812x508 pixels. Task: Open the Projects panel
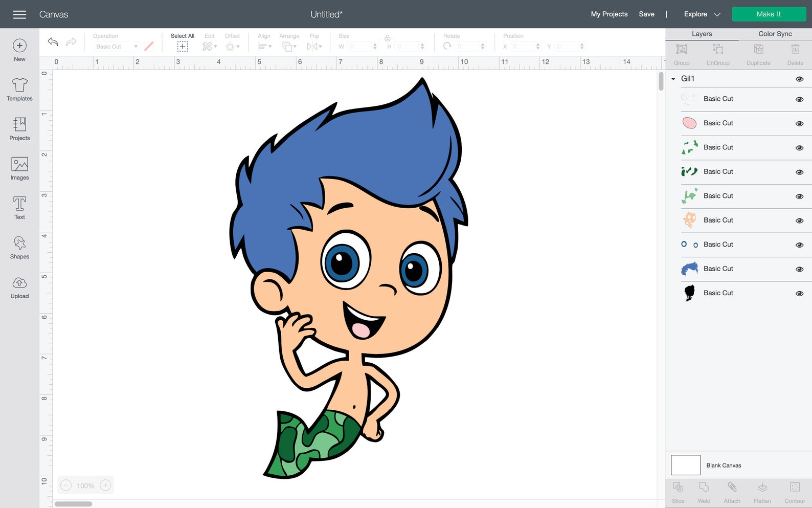tap(19, 128)
